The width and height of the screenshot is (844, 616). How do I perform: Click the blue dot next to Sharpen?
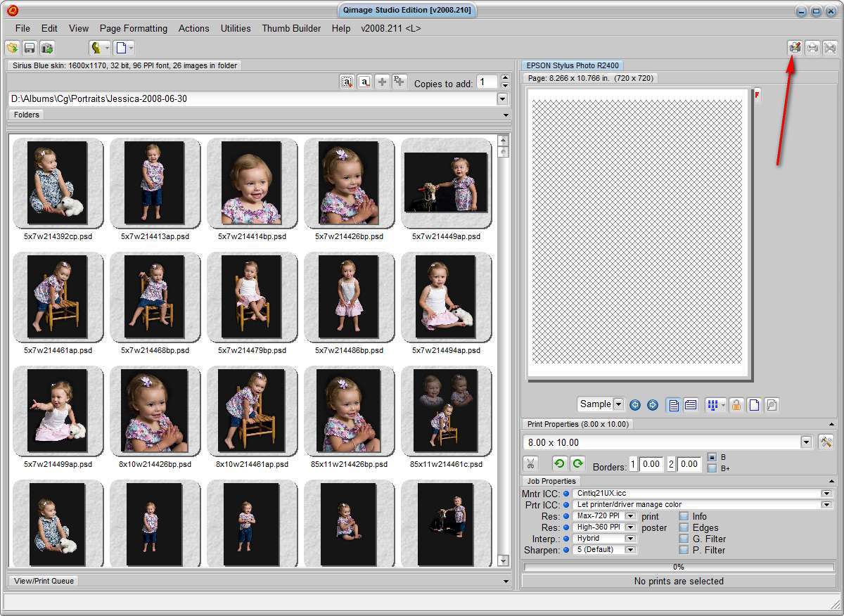[566, 550]
